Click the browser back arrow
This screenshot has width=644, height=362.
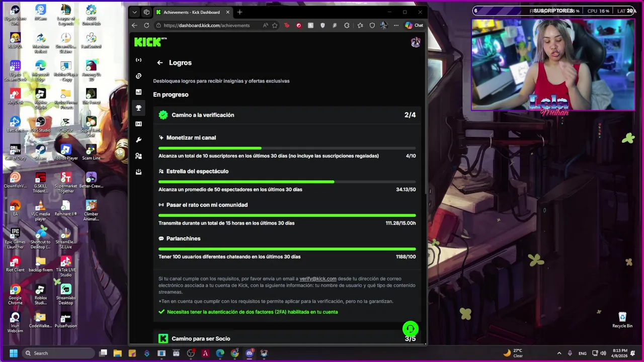pos(134,25)
